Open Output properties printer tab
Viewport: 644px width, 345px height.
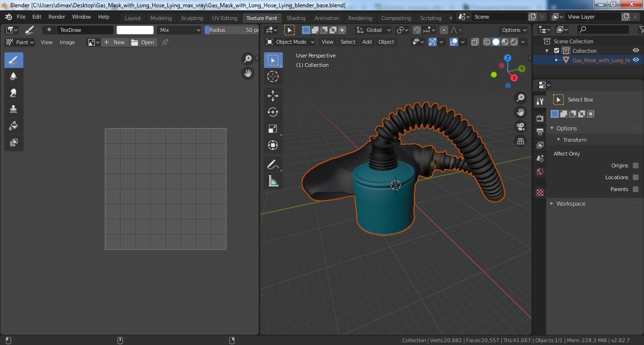point(540,132)
